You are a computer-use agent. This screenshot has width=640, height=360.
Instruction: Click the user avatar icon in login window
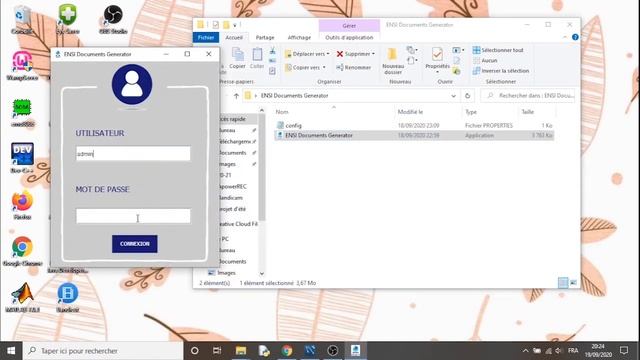coord(132,84)
